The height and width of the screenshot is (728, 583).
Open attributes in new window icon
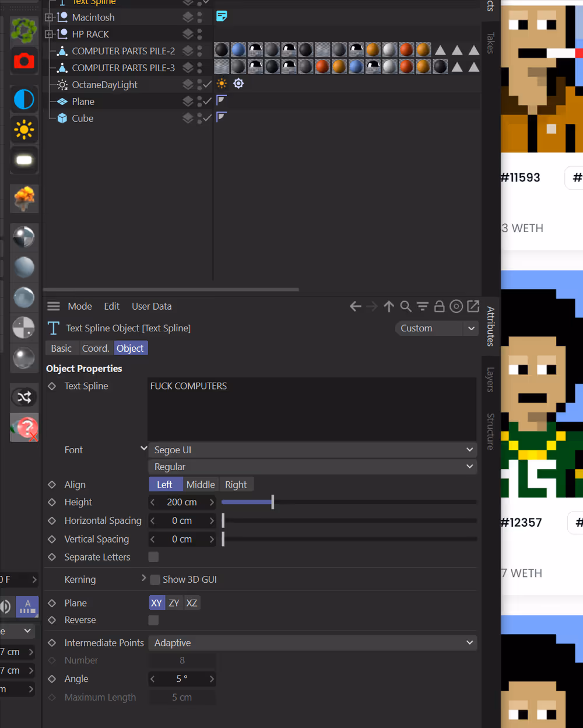coord(473,306)
